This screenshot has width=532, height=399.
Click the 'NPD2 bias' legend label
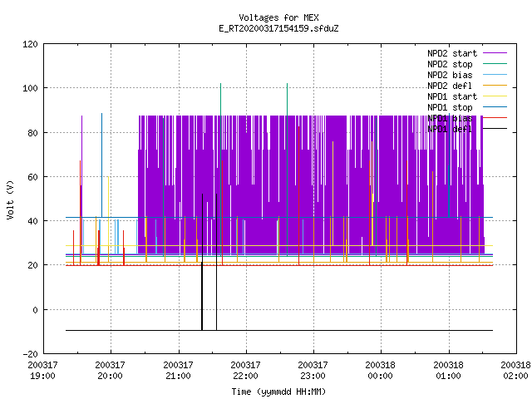(450, 75)
